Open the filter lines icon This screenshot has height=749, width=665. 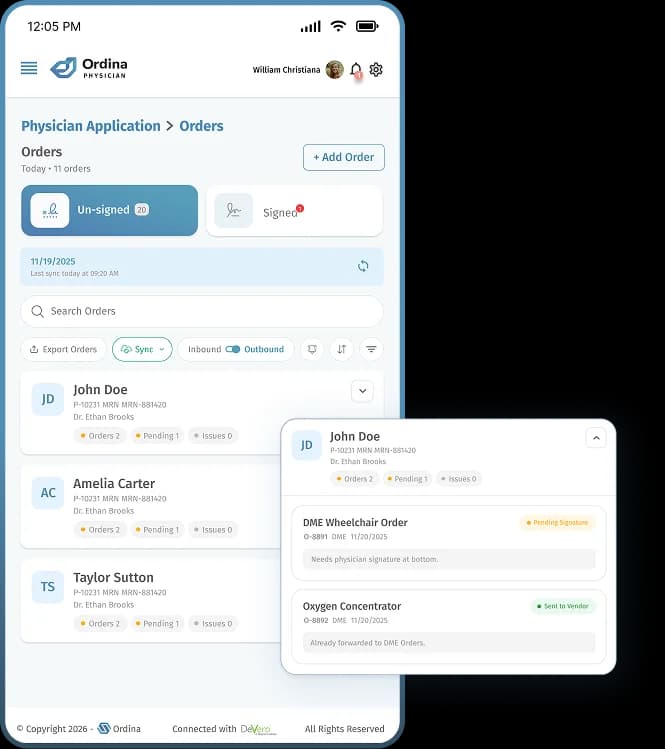click(371, 349)
